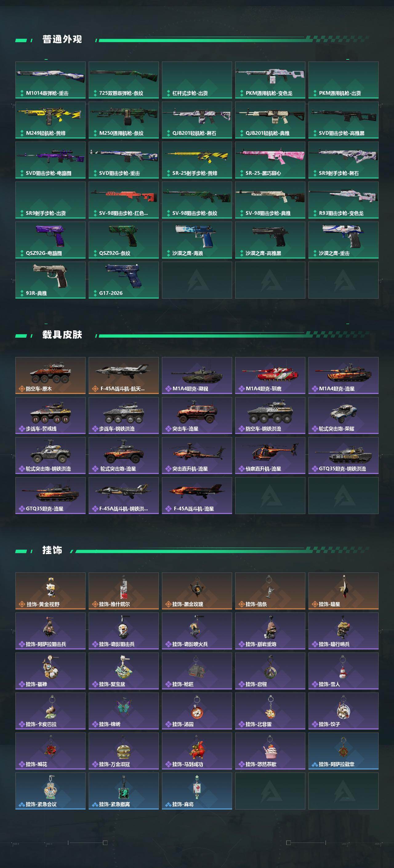The height and width of the screenshot is (868, 394).
Task: Click the 挂饰-雪人 snowman charm
Action: point(343,671)
